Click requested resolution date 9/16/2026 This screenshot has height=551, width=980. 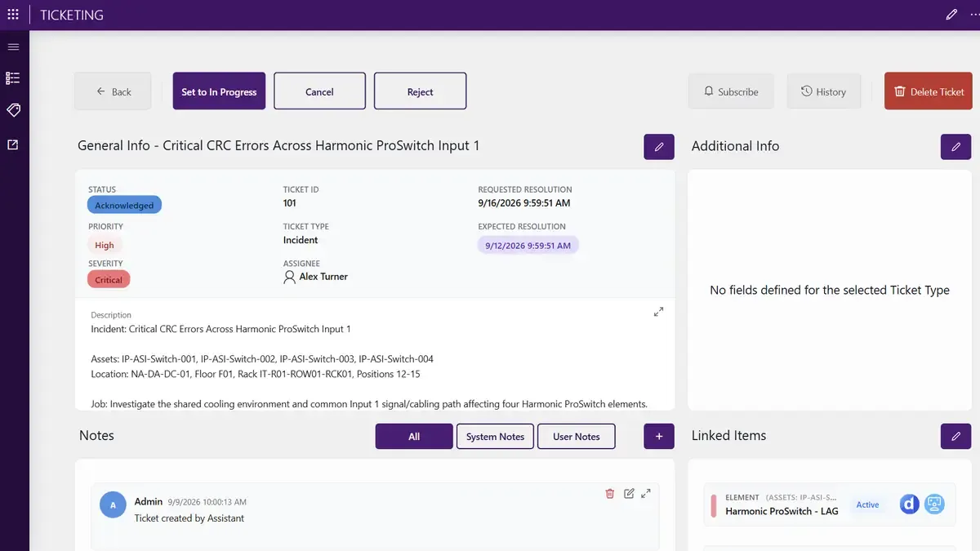[524, 203]
